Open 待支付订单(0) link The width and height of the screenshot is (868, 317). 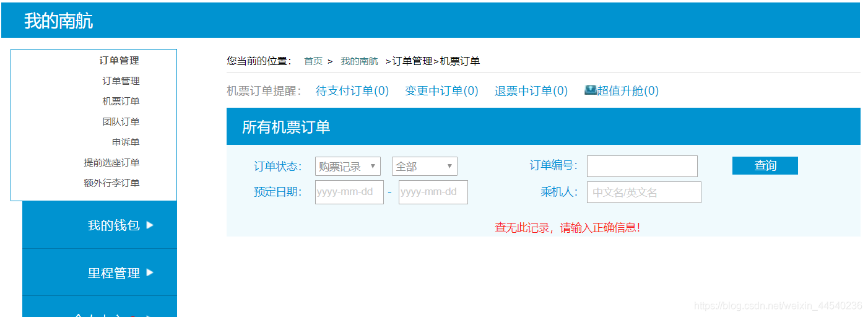pos(352,91)
